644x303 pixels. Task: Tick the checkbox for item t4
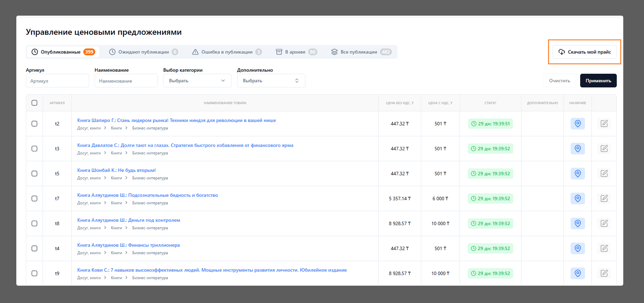[34, 248]
